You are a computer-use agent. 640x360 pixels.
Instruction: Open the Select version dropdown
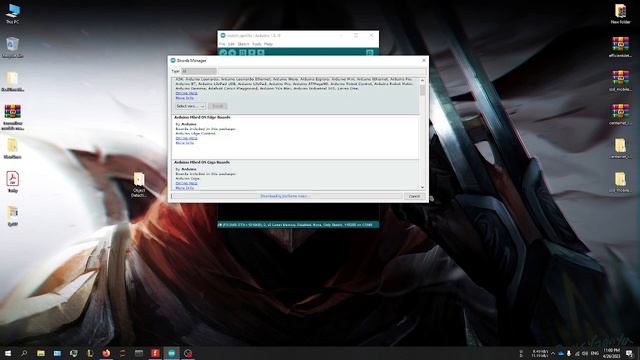point(191,106)
